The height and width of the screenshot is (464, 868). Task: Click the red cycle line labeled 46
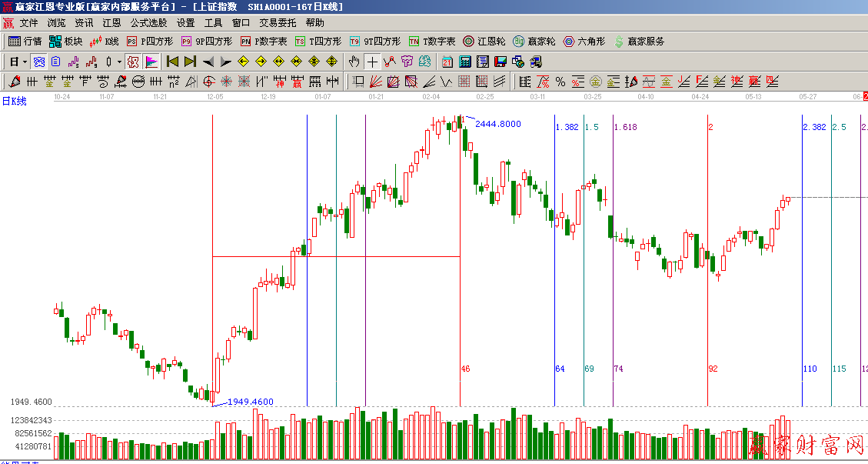click(460, 308)
